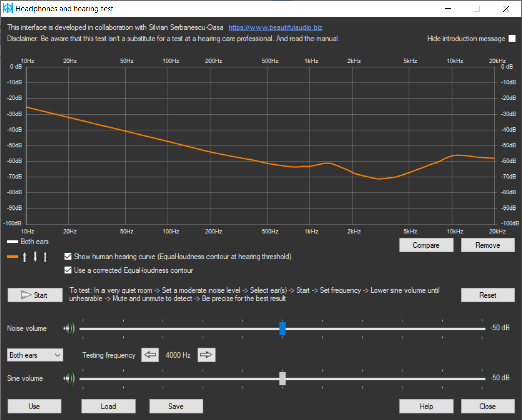The height and width of the screenshot is (420, 522).
Task: Mute the Noise volume speaker icon
Action: (x=69, y=328)
